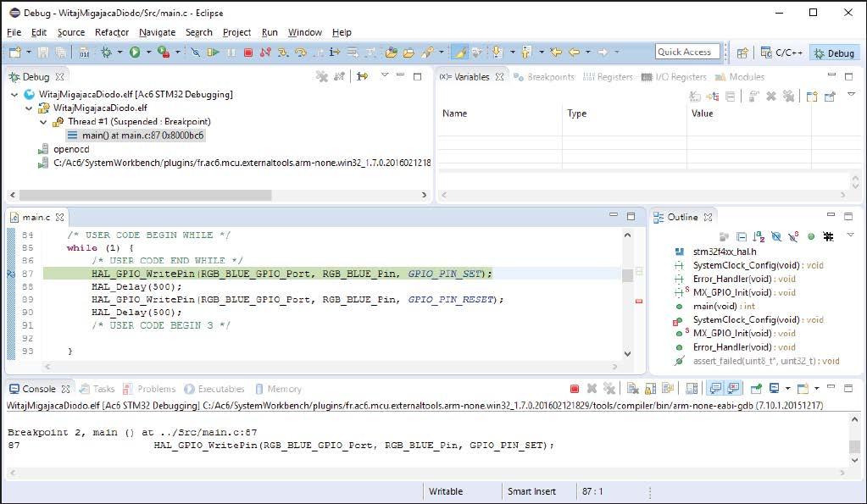The width and height of the screenshot is (867, 504).
Task: Toggle Instruction Stepping Mode in main toolbar
Action: pyautogui.click(x=335, y=53)
